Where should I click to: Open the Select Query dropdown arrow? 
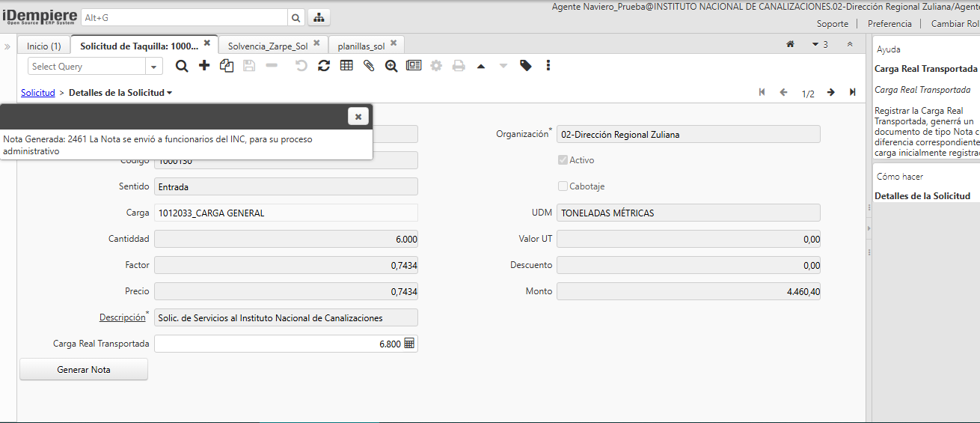point(154,67)
